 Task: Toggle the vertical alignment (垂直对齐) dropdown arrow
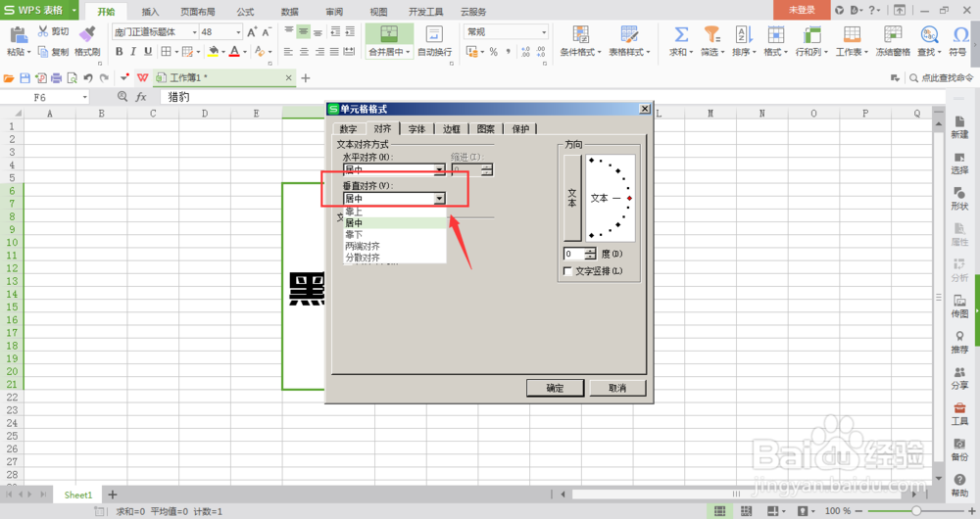439,198
